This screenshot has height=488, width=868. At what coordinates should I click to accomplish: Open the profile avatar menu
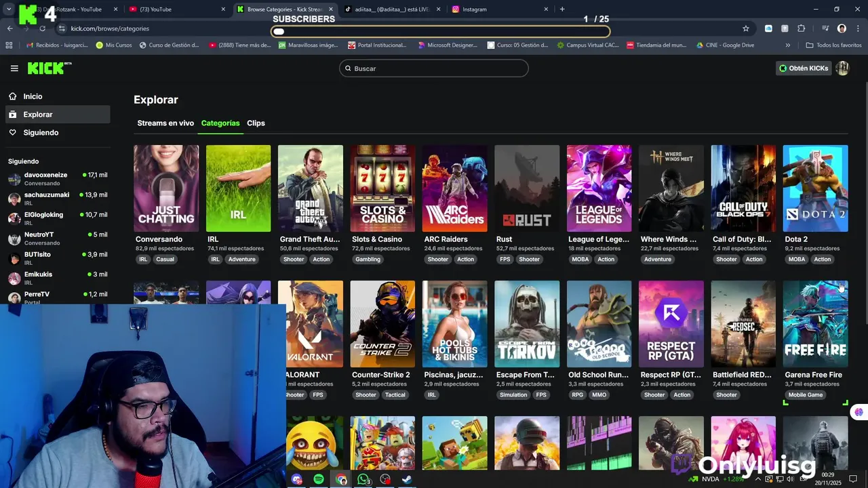coord(842,68)
